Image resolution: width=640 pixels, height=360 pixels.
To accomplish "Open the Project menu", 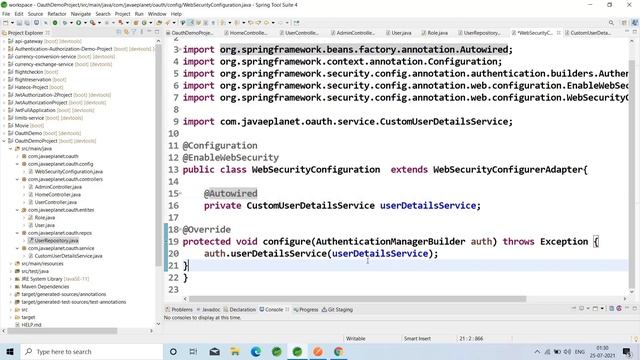I will (122, 14).
